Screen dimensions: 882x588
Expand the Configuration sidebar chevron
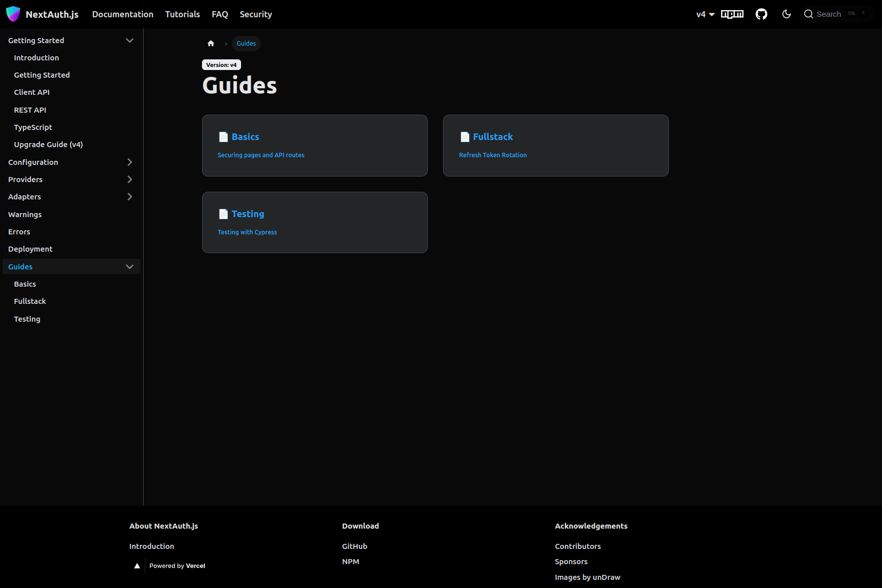coord(129,162)
